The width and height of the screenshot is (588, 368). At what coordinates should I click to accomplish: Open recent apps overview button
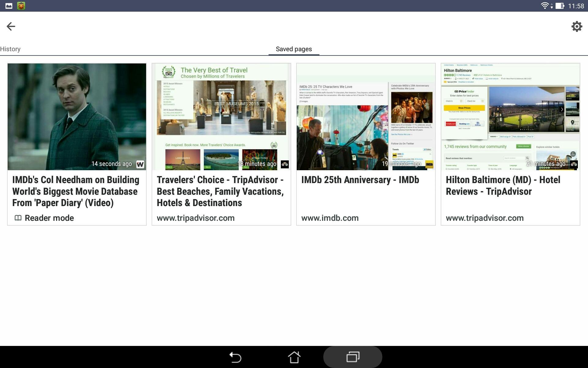tap(353, 357)
